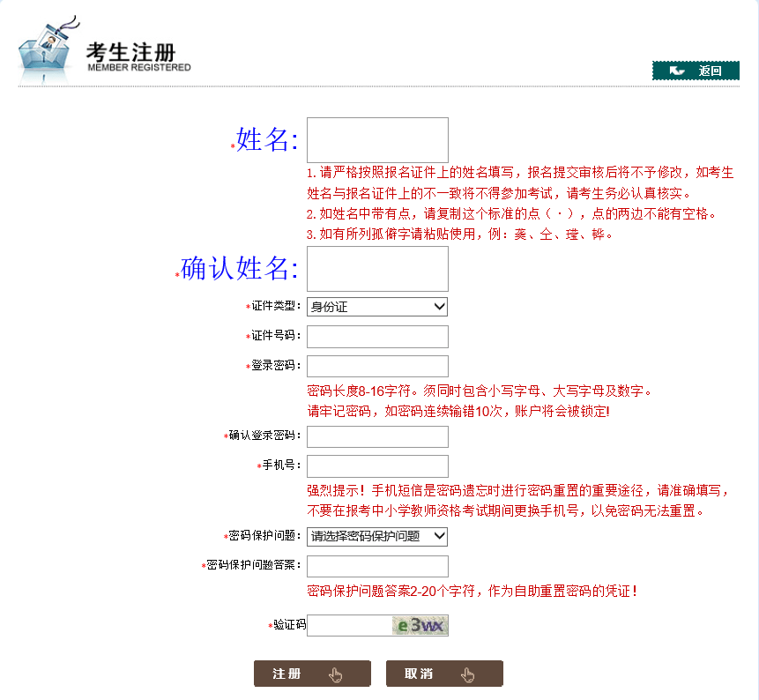Click the 返回 return button
Image resolution: width=759 pixels, height=700 pixels.
696,71
